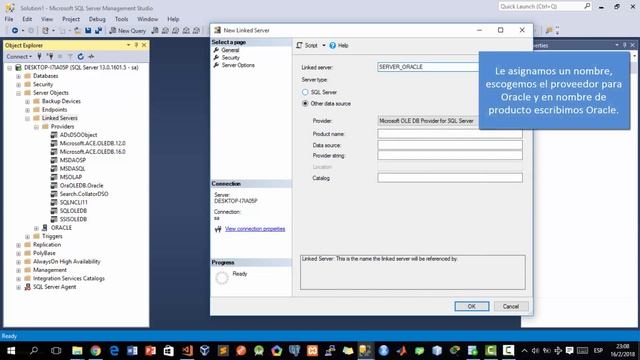
Task: Close the Object Explorer panel
Action: tap(144, 45)
